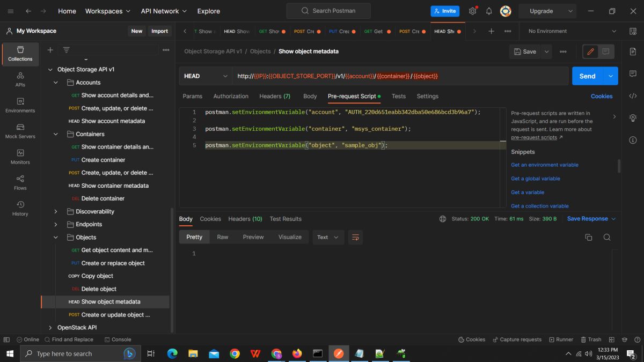644x362 pixels.
Task: Click the Search Postman field
Action: pos(328,11)
